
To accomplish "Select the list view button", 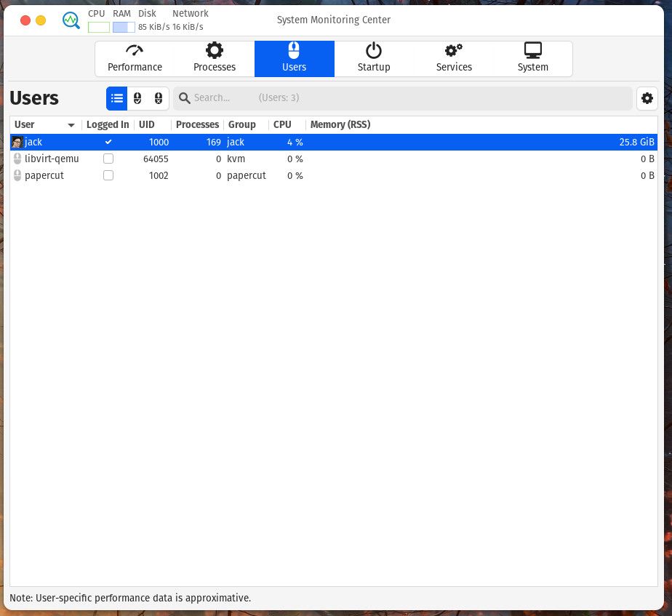I will (x=117, y=98).
